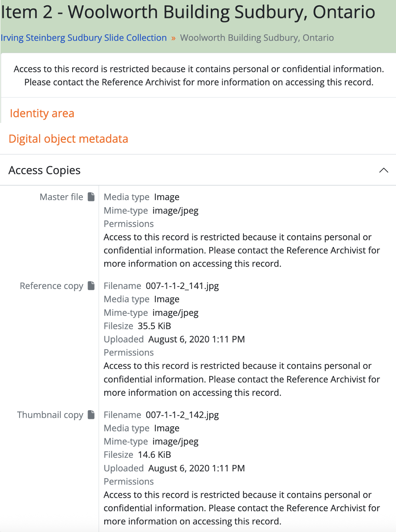Click the 14.6 KiB filesize value
Screen dimensions: 396x532
coord(154,455)
